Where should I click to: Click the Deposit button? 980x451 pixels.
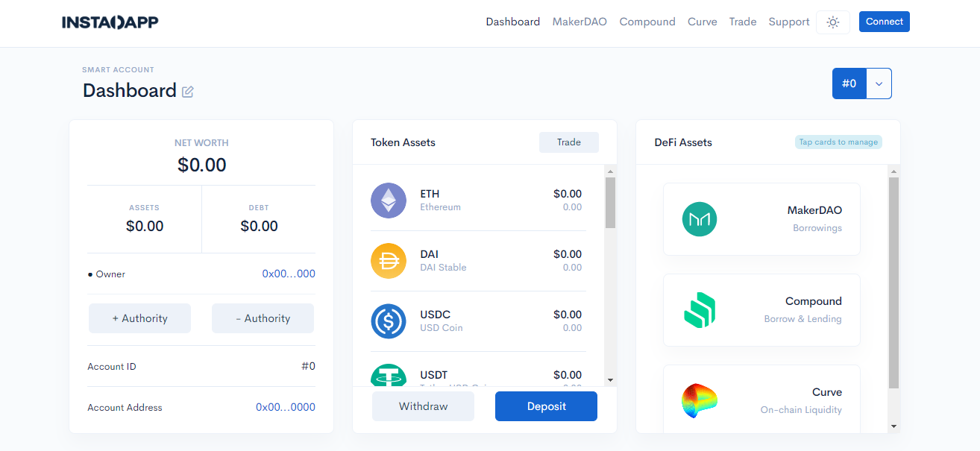pos(546,406)
